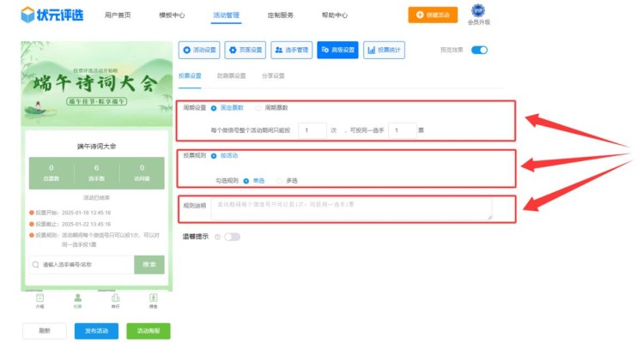This screenshot has width=644, height=355.
Task: Toggle the 预览效果 switch
Action: (x=479, y=51)
